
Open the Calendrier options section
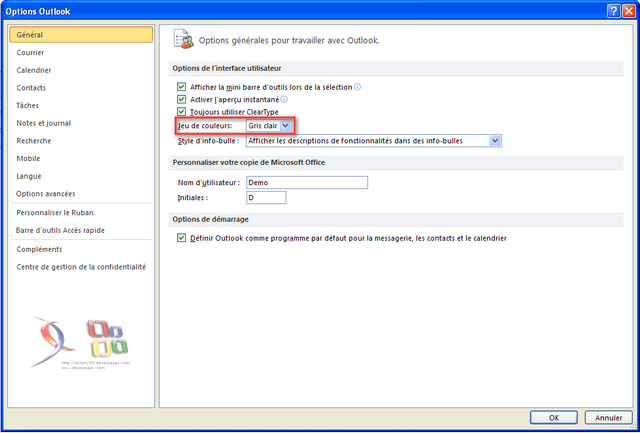(x=34, y=70)
